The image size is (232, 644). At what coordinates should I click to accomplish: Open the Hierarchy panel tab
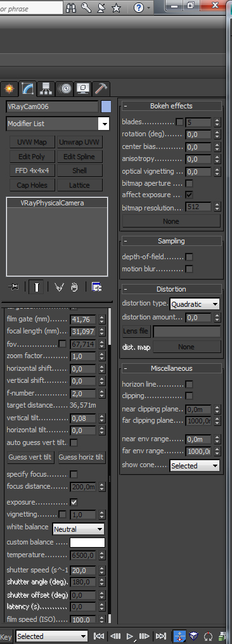click(x=46, y=88)
